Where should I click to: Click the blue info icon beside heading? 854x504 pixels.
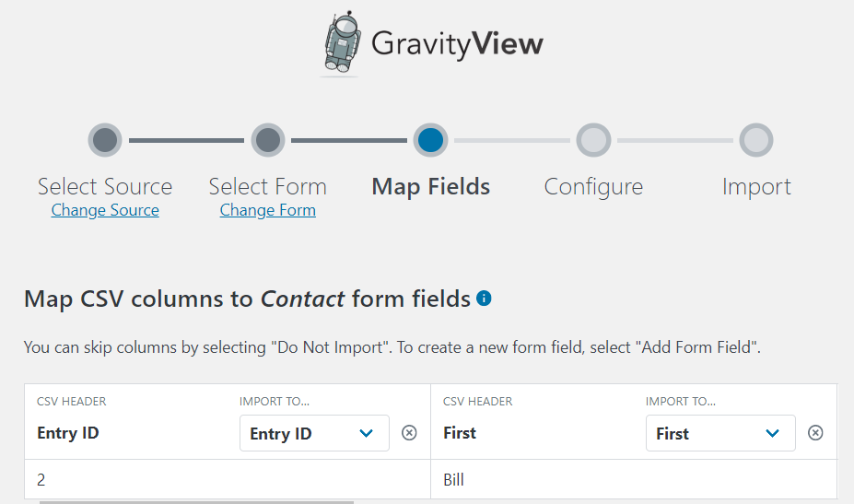pos(484,298)
